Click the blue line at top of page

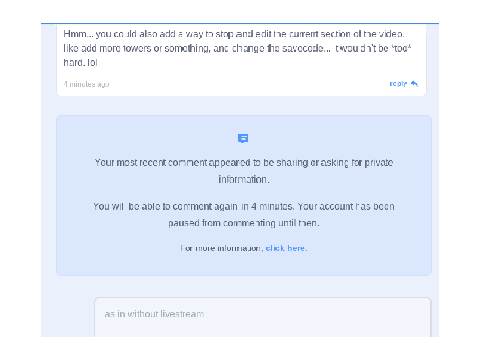tap(240, 24)
